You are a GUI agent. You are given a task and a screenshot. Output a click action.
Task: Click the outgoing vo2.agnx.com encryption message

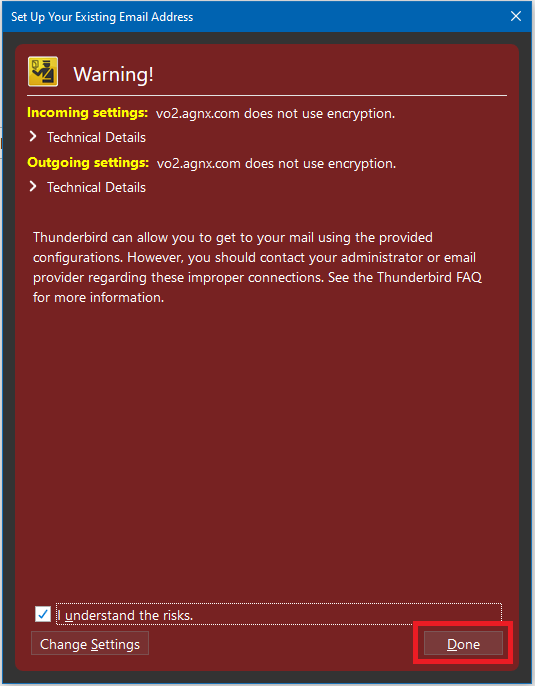[276, 163]
